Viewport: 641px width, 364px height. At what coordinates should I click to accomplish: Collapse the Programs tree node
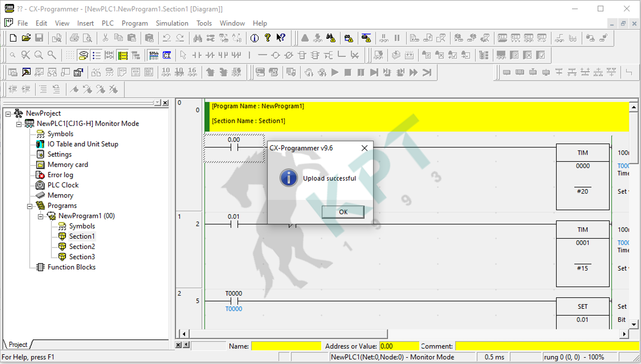pos(30,206)
